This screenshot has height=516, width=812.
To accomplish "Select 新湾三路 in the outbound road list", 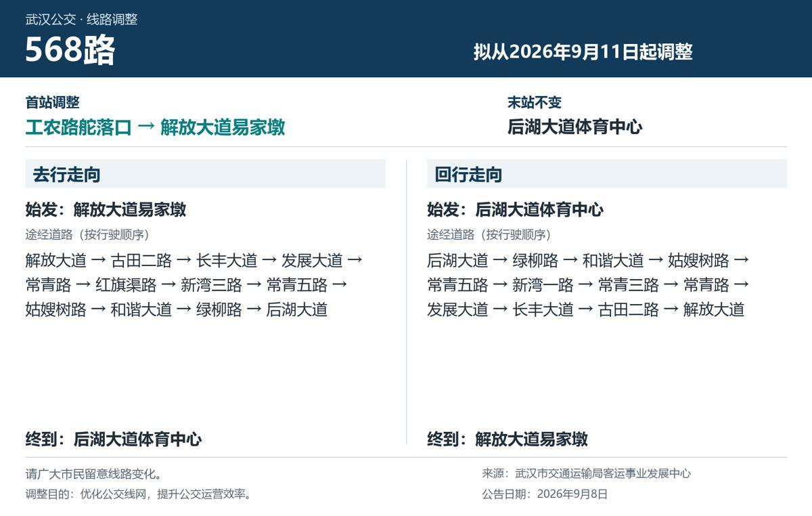I will pos(211,285).
